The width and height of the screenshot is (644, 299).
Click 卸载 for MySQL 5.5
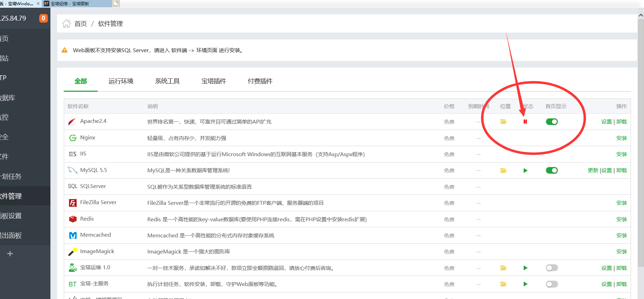[622, 170]
